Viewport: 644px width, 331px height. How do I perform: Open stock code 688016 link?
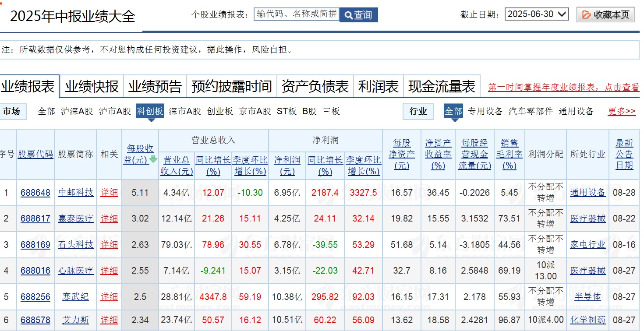coord(35,271)
